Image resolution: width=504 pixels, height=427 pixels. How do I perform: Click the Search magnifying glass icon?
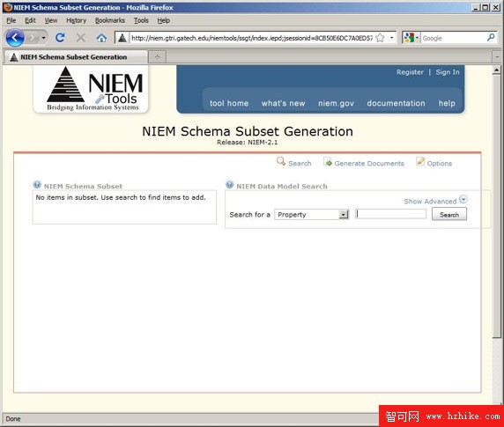click(281, 161)
